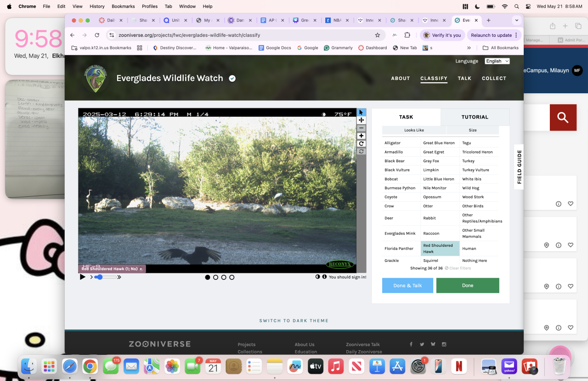Switch to the Tutorial tab
588x381 pixels.
tap(475, 117)
